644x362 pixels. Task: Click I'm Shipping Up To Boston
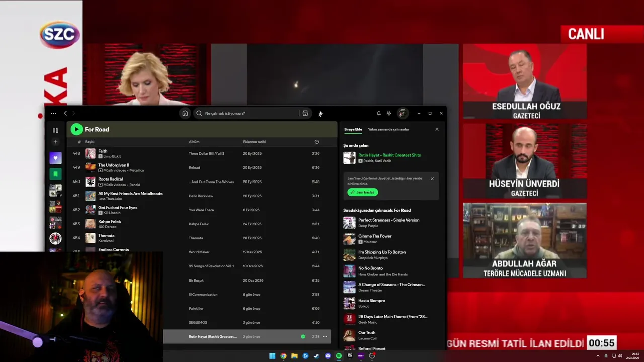coord(382,252)
